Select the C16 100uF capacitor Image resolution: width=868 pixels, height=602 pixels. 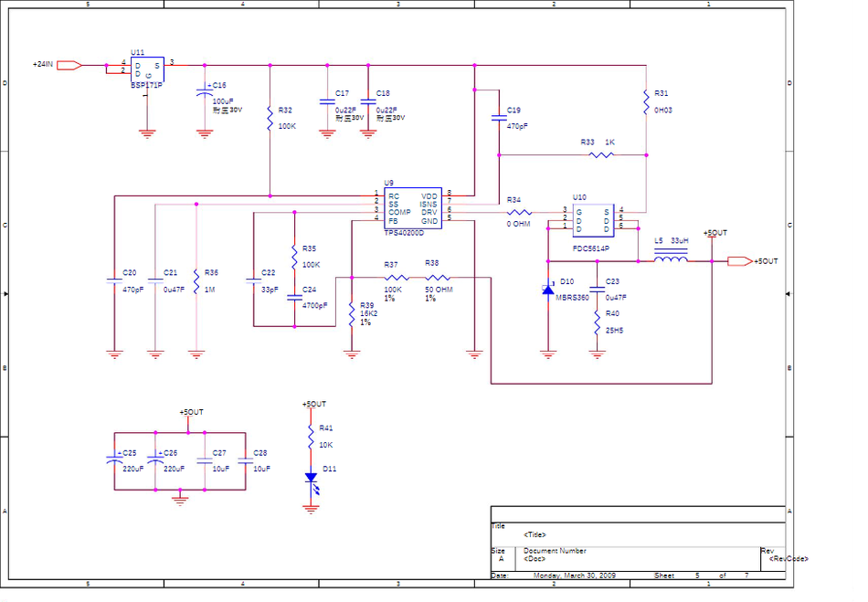pos(204,93)
